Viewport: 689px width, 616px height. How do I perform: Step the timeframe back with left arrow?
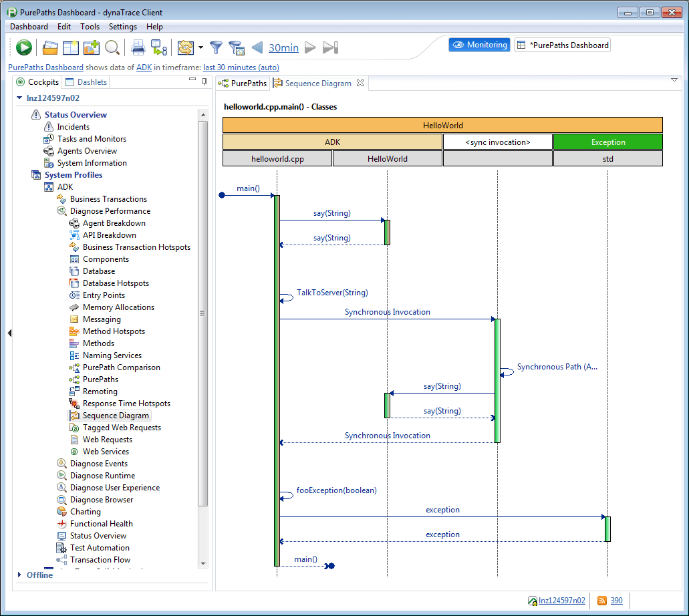[257, 47]
